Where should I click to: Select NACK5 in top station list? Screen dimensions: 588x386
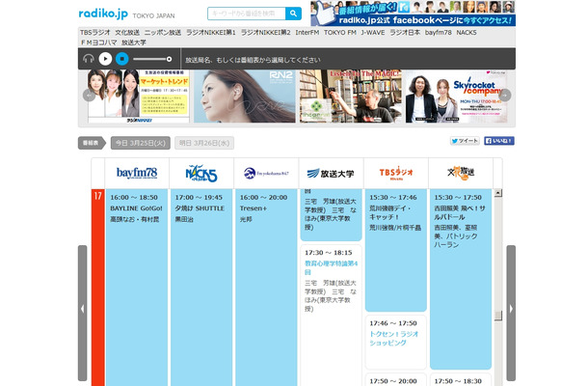tap(467, 33)
